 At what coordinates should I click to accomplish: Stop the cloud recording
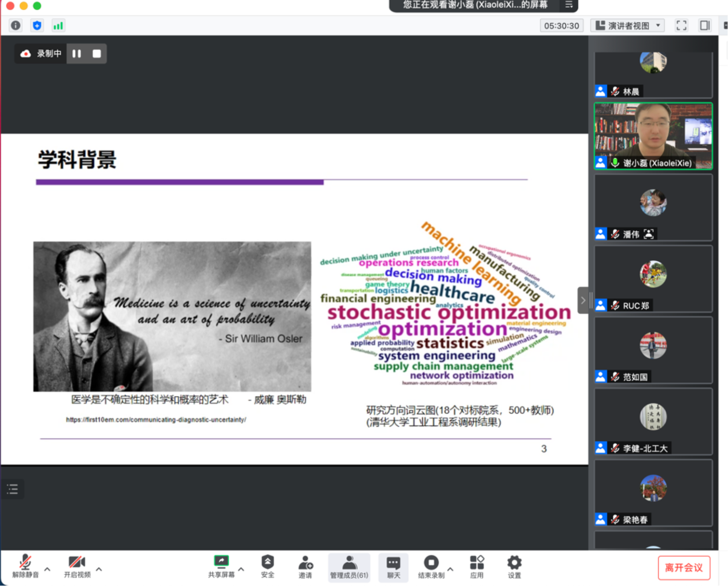click(x=96, y=54)
